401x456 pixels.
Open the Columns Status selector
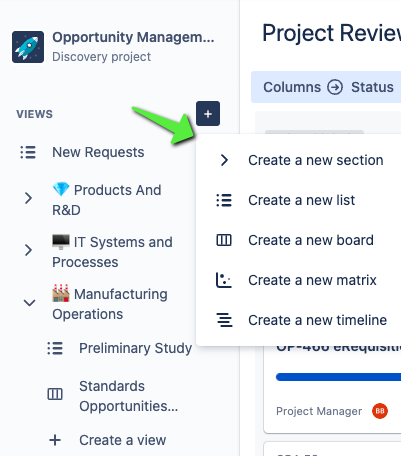click(x=328, y=87)
